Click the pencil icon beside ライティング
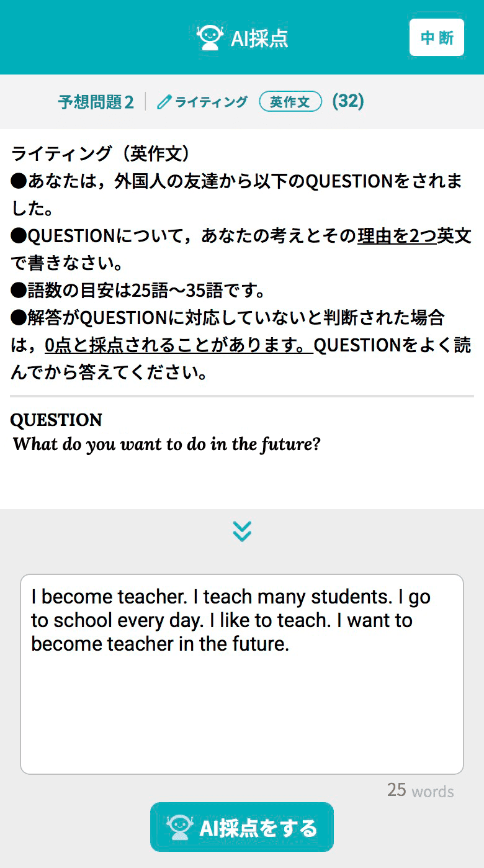 pos(164,102)
